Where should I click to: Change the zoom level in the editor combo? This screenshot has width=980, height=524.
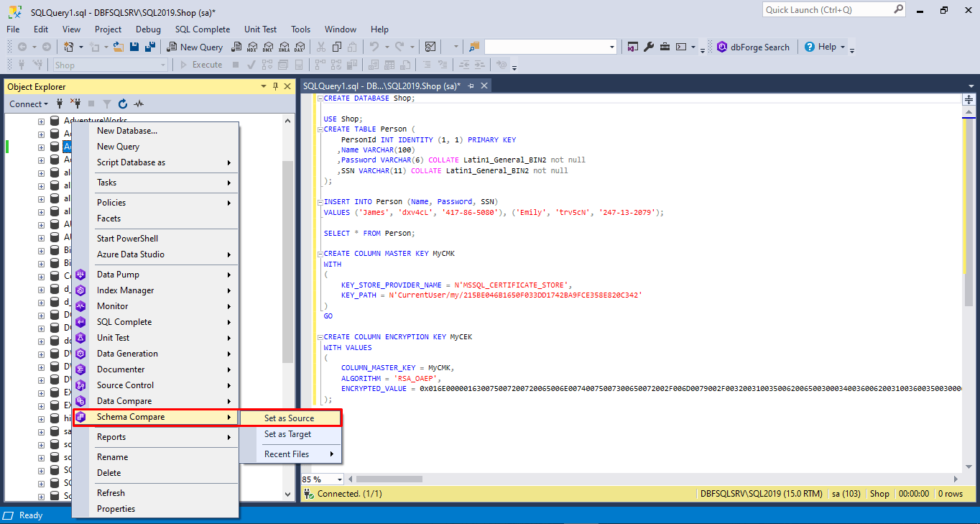tap(320, 479)
